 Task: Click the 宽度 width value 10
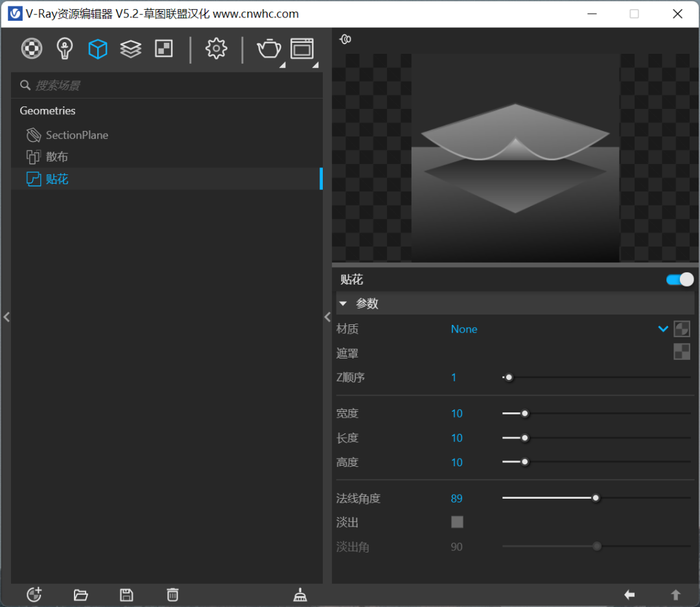pyautogui.click(x=457, y=414)
